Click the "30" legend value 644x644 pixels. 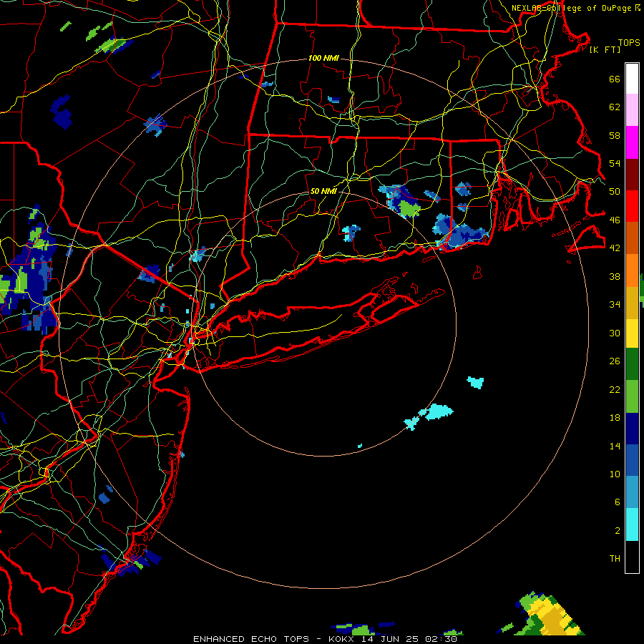coord(615,333)
